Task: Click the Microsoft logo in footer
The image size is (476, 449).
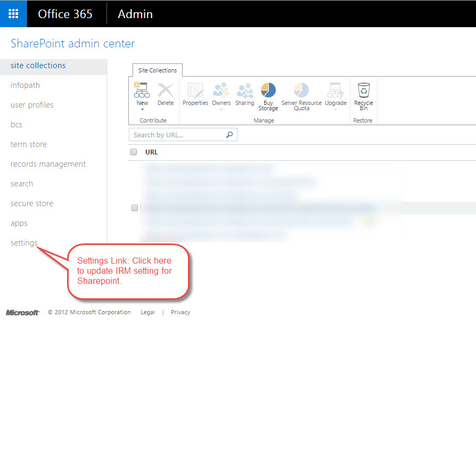Action: (22, 313)
